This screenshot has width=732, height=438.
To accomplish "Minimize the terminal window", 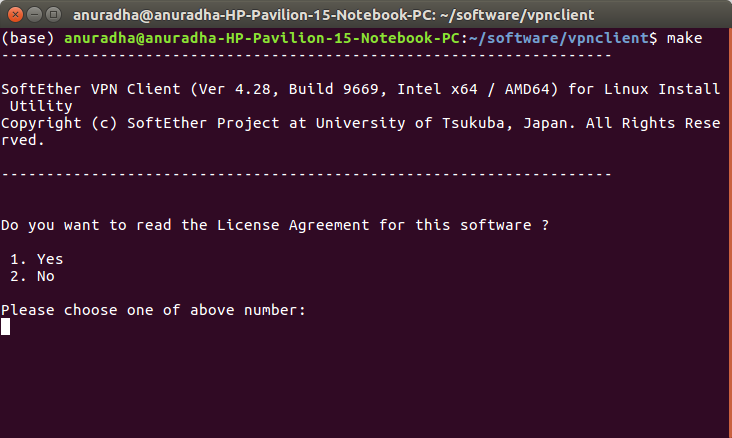I will click(35, 14).
